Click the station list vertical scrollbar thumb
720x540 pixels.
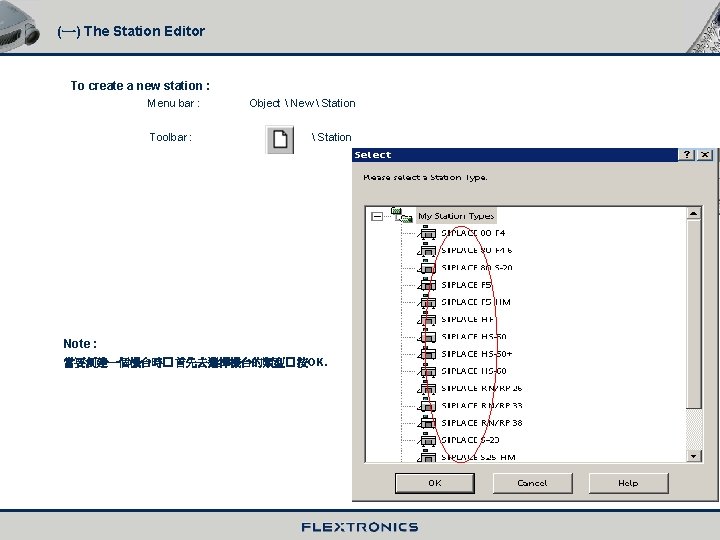coord(693,314)
